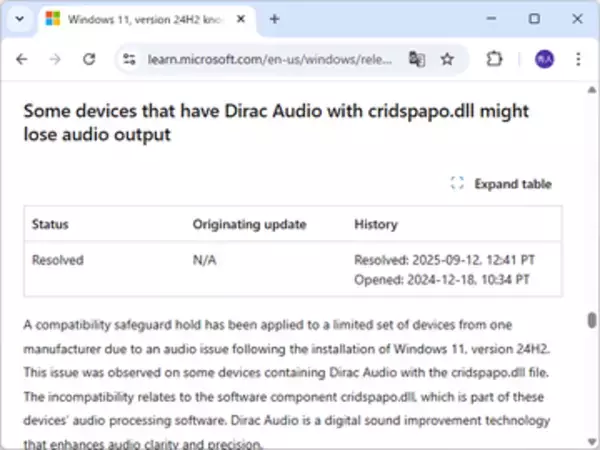600x450 pixels.
Task: Go forward to the next page
Action: [55, 59]
